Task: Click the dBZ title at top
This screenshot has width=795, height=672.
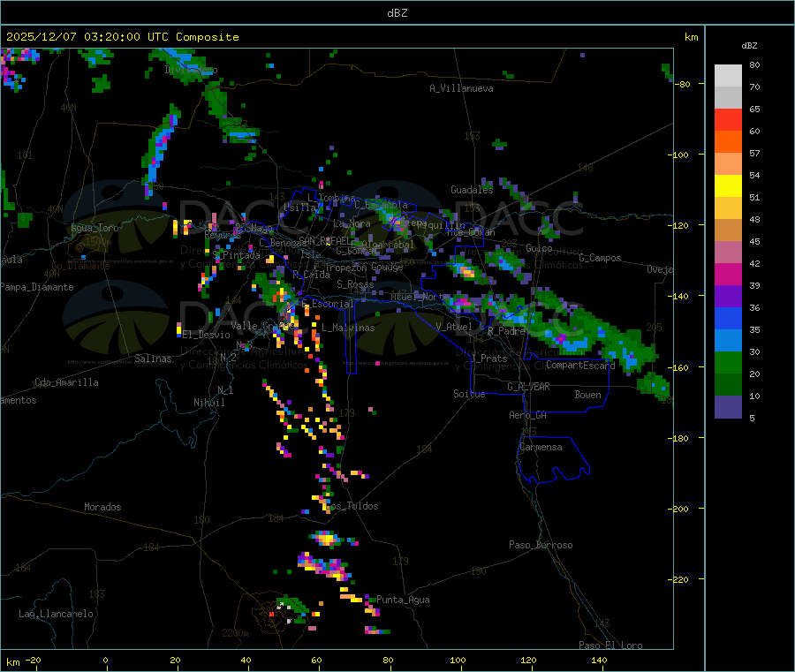Action: (x=397, y=13)
